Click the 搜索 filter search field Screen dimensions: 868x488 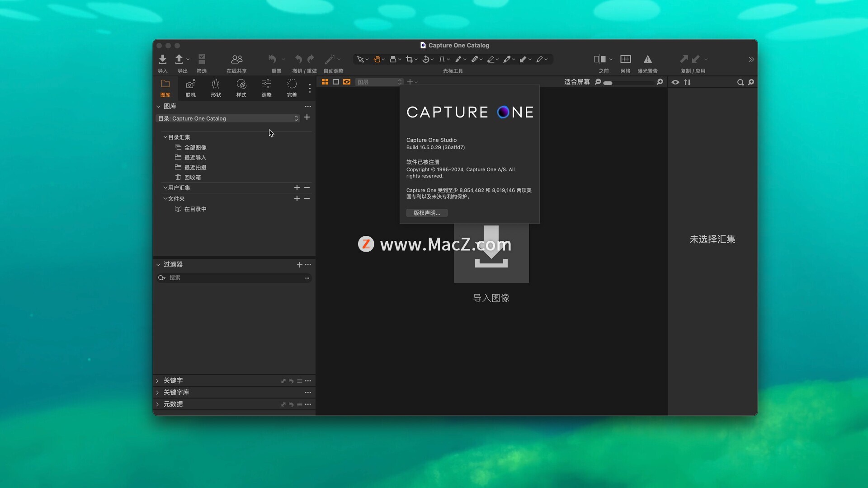click(x=234, y=278)
